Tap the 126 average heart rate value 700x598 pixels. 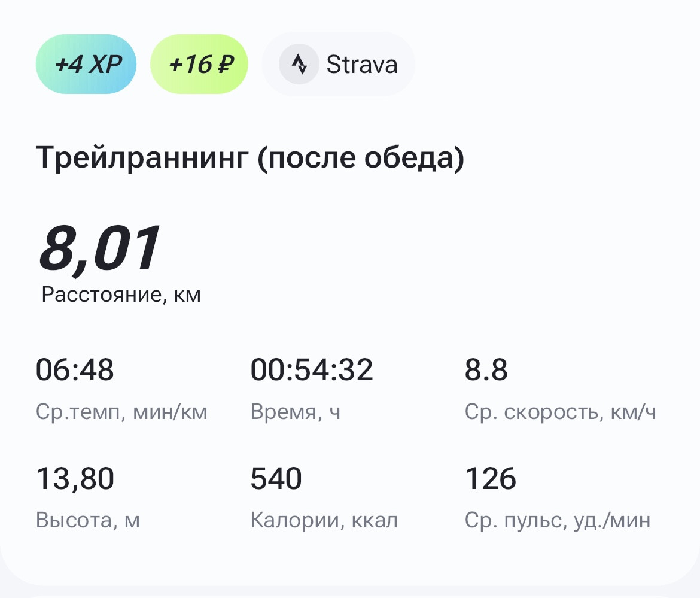tap(491, 479)
